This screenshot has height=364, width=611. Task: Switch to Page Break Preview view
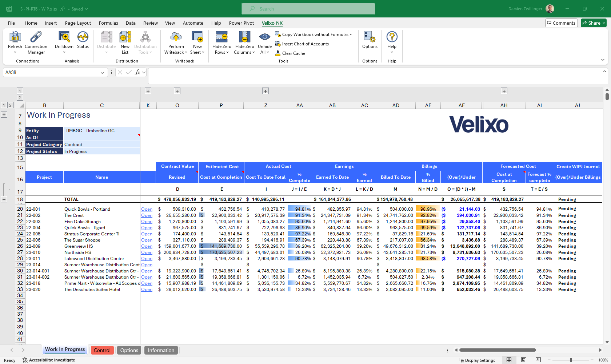pyautogui.click(x=538, y=360)
